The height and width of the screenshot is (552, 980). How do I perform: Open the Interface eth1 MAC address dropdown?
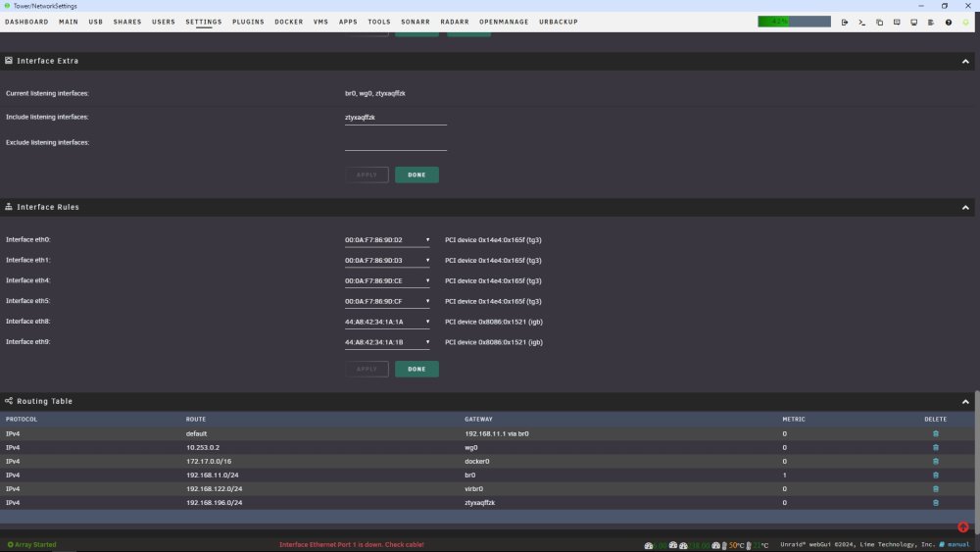[x=387, y=261]
